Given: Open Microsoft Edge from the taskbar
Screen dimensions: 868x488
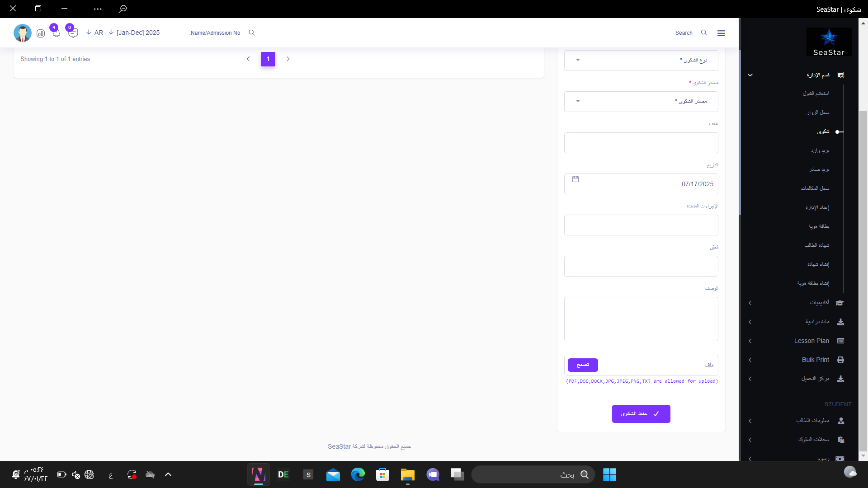Looking at the screenshot, I should point(358,474).
